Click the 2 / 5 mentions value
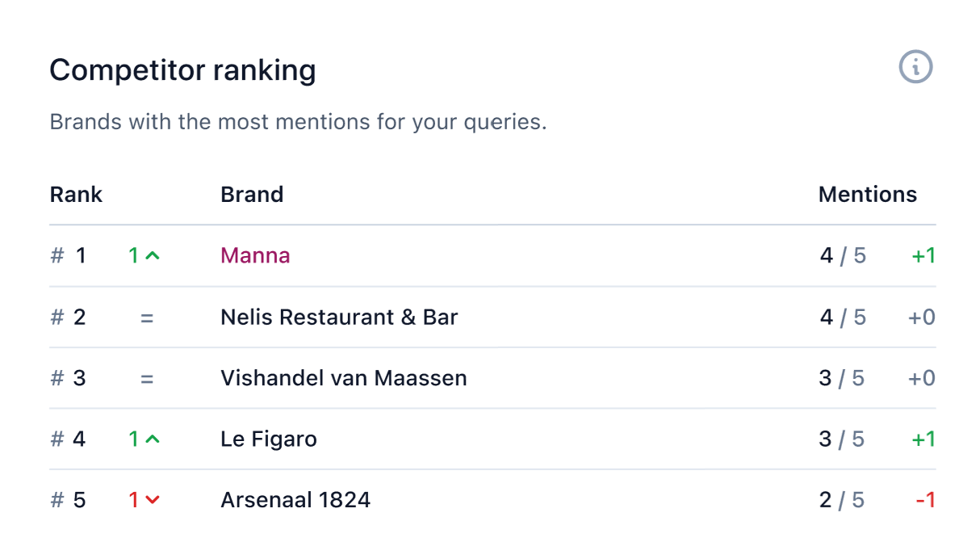The width and height of the screenshot is (980, 559). (x=842, y=501)
